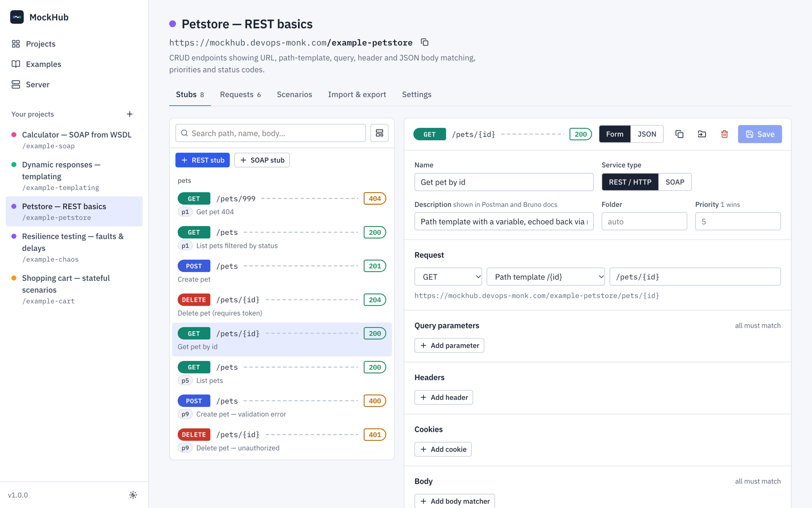
Task: Create a new SOAP stub
Action: [x=262, y=160]
